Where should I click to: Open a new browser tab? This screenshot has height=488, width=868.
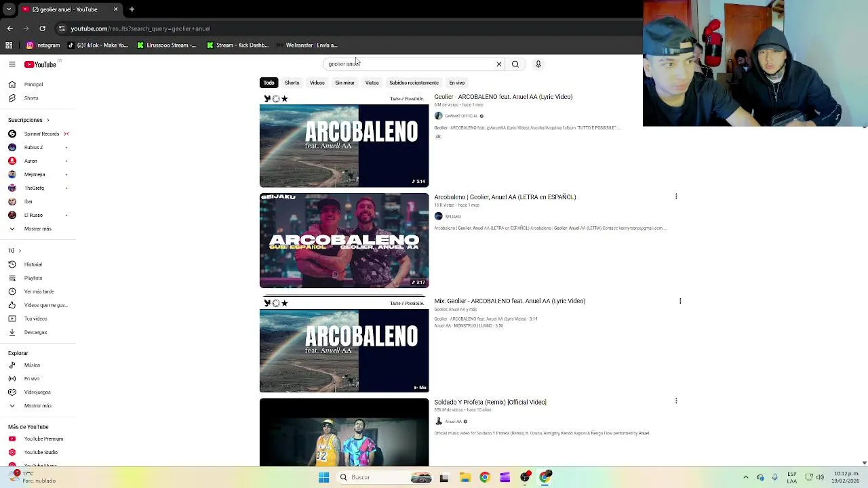pyautogui.click(x=132, y=9)
